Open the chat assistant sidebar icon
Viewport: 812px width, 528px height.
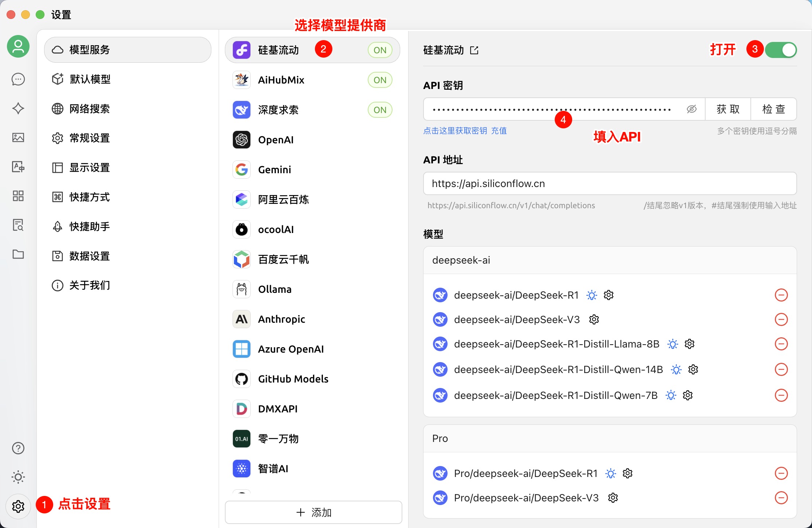18,79
